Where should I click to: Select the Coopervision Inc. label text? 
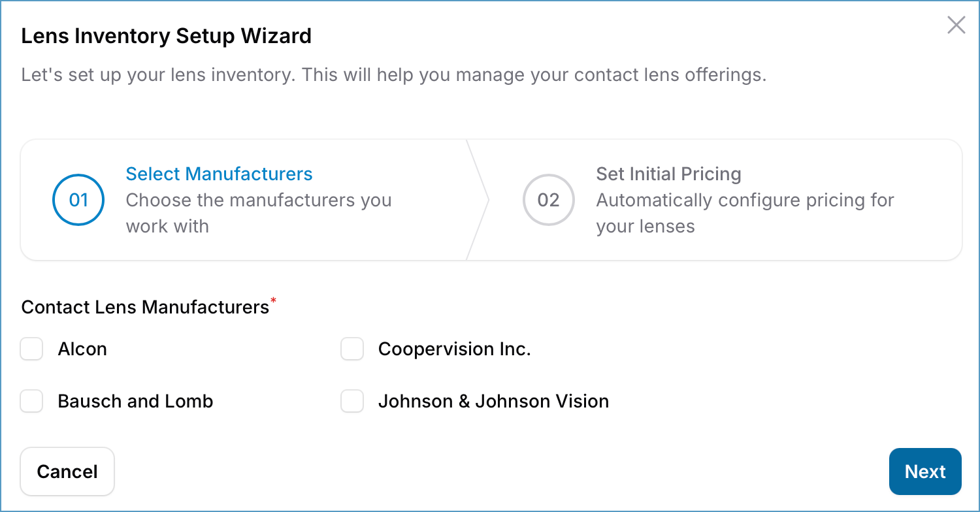tap(454, 349)
